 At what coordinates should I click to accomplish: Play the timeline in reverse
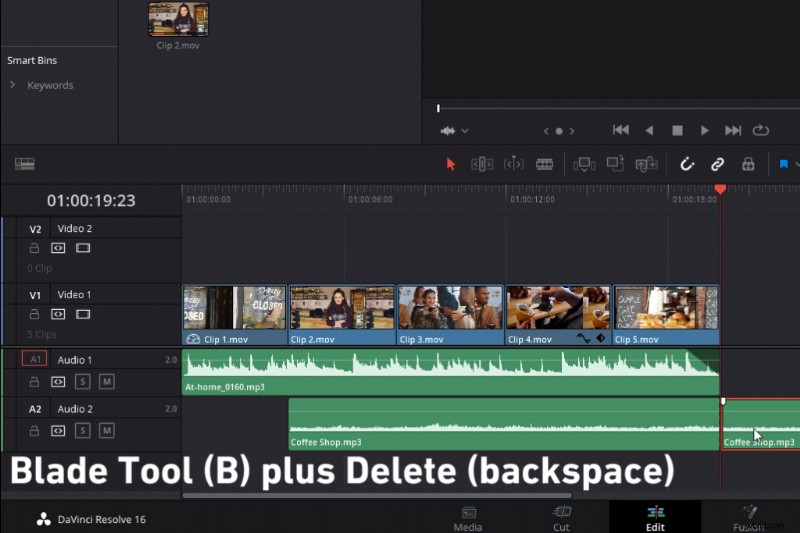click(649, 131)
